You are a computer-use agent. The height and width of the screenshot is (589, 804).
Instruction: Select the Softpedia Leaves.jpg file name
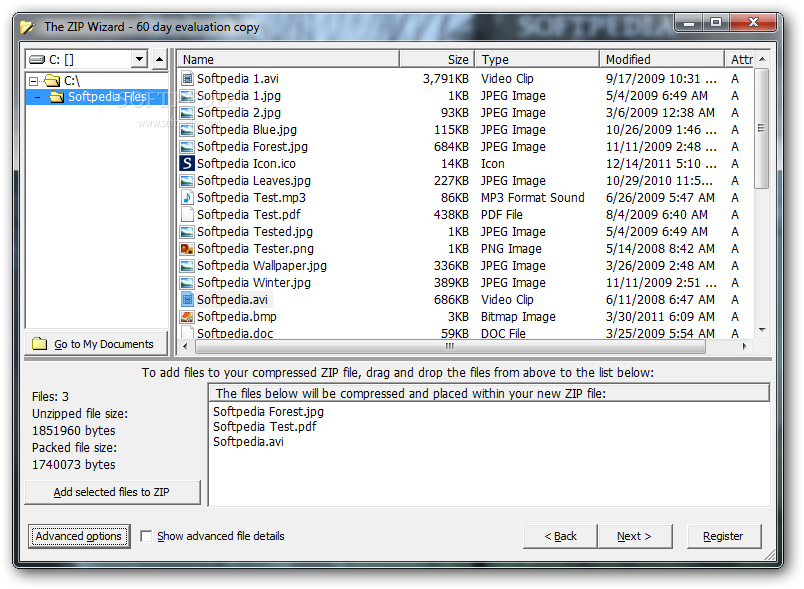(x=254, y=181)
